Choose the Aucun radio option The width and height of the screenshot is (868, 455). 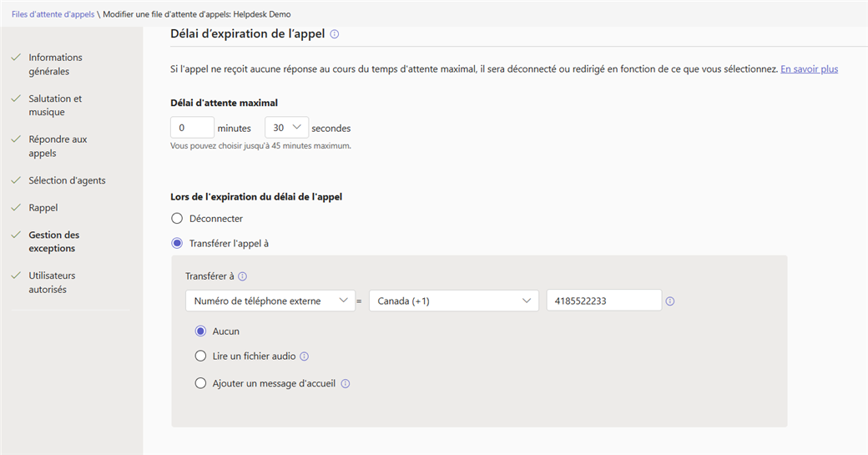[200, 331]
